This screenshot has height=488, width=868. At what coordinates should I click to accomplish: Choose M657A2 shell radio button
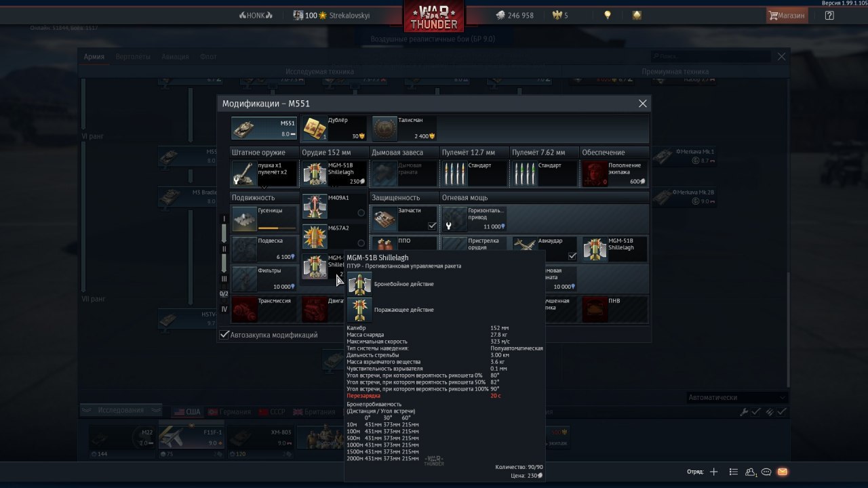coord(361,243)
